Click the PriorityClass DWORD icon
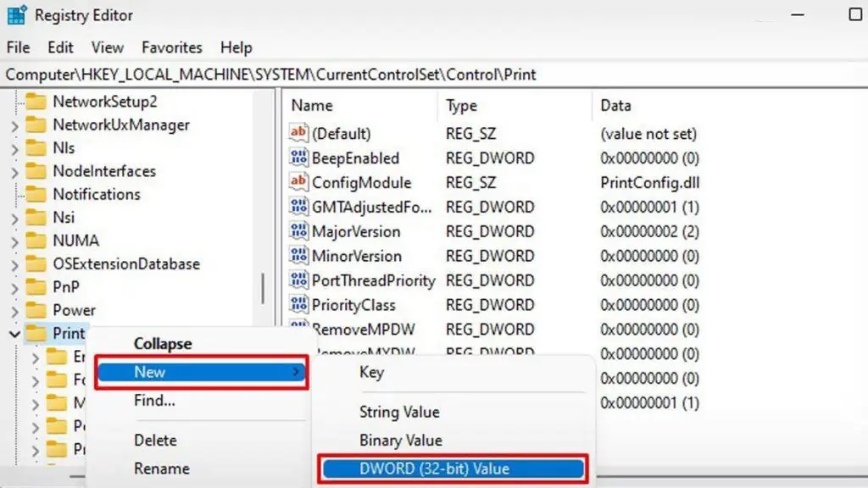 298,304
